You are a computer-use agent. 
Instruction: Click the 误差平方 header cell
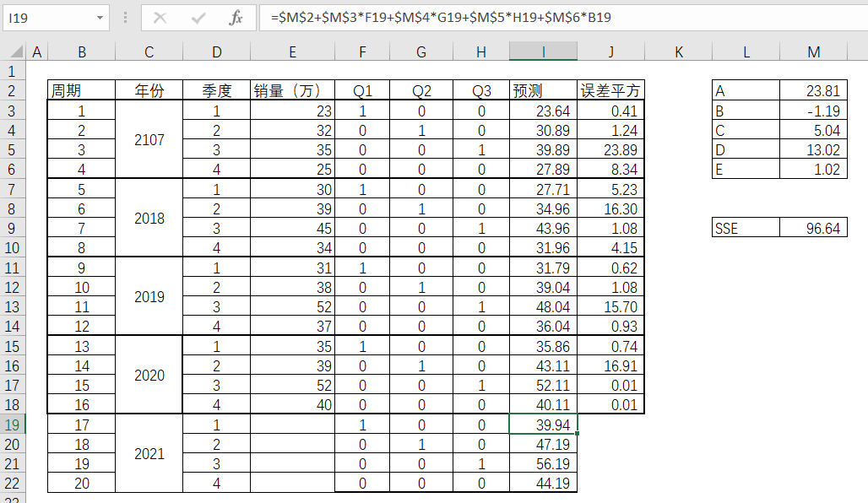click(x=610, y=91)
